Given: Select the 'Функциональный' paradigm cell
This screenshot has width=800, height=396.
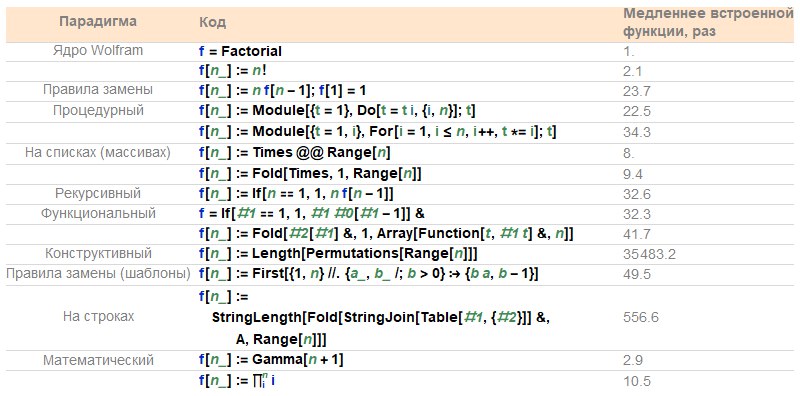Looking at the screenshot, I should coord(98,213).
